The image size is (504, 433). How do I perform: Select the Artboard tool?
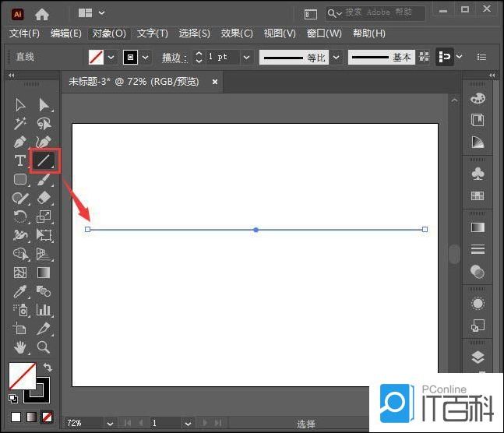[x=19, y=329]
